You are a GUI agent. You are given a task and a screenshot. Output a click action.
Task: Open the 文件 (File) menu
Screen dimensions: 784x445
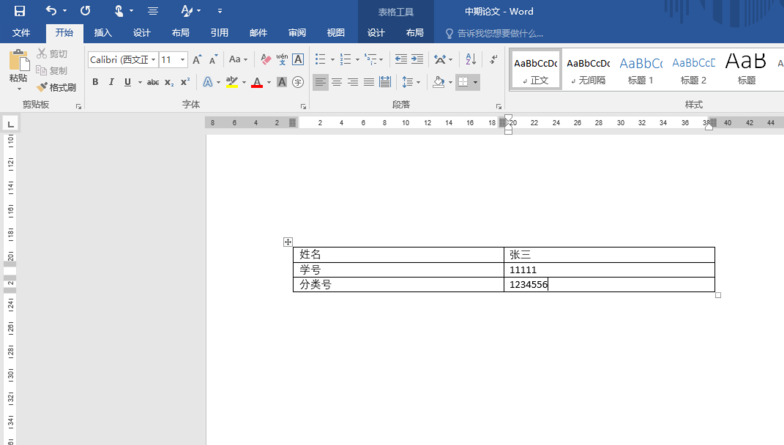point(21,32)
